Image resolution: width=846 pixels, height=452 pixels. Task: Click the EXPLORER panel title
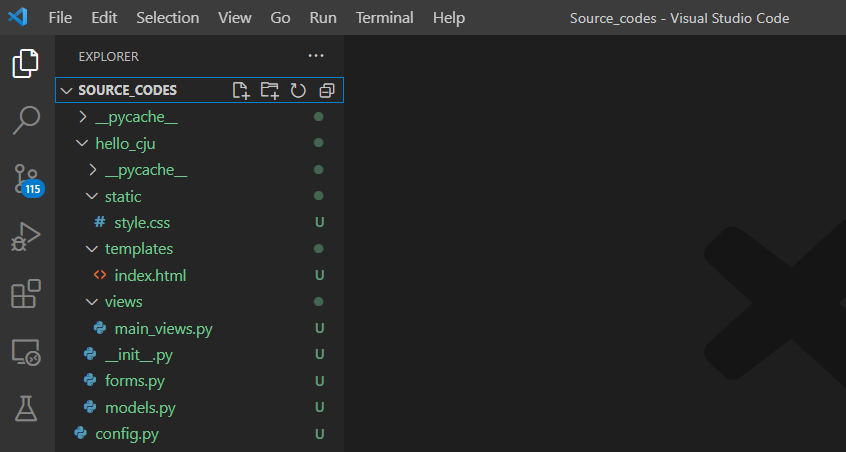point(108,56)
